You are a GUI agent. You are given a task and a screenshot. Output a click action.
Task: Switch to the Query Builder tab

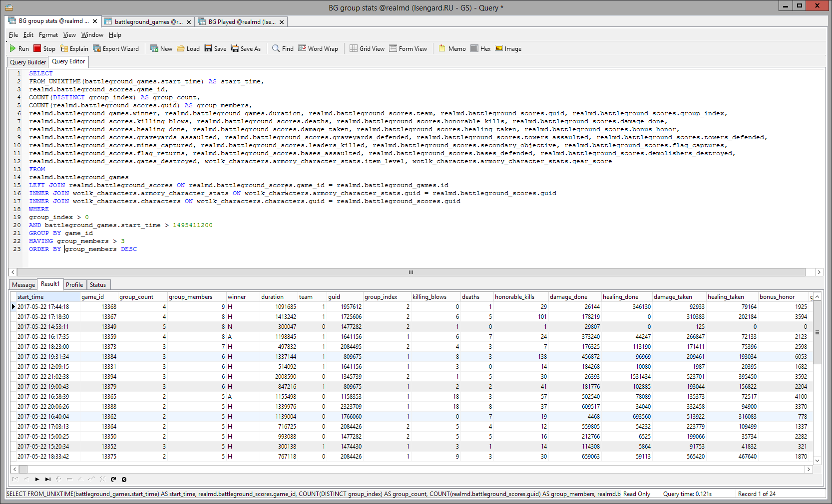pos(28,62)
